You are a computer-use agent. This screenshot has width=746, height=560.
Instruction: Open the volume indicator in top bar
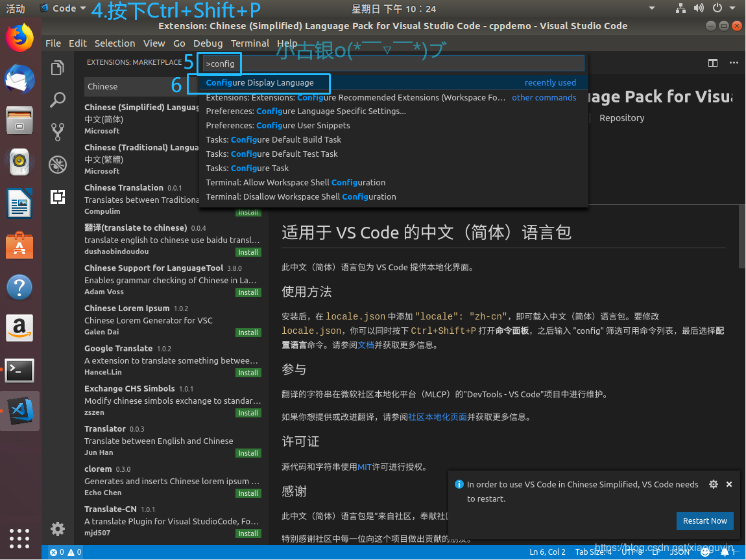pos(699,8)
